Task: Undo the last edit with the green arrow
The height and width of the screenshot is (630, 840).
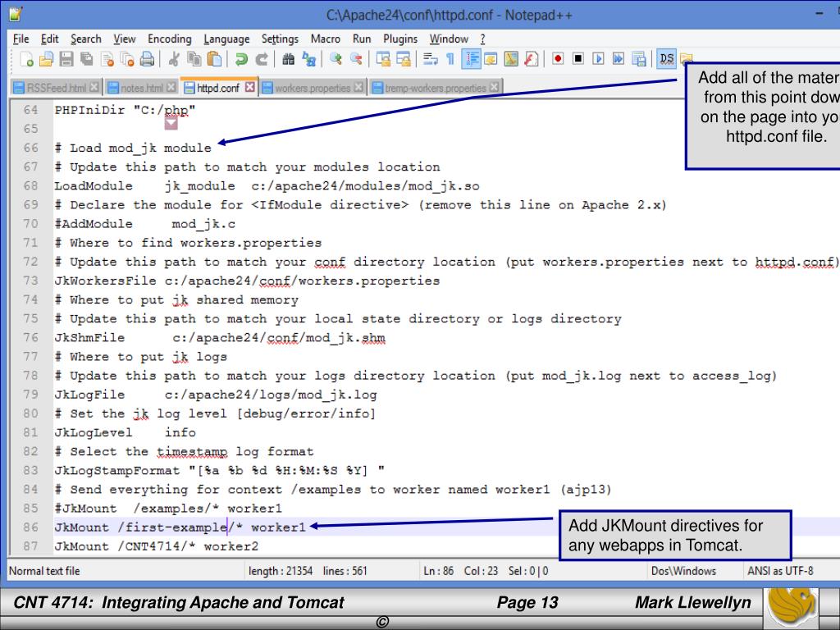Action: 241,59
